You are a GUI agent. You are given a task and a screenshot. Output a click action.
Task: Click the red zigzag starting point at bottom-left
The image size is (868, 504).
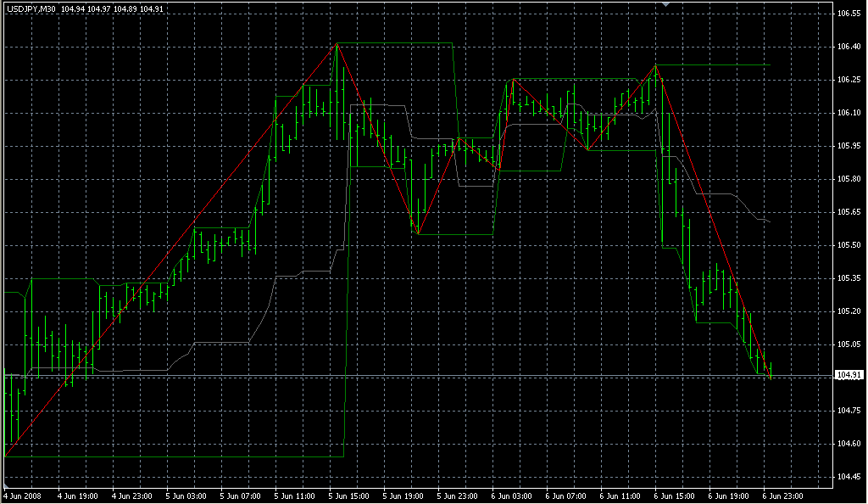tap(6, 456)
